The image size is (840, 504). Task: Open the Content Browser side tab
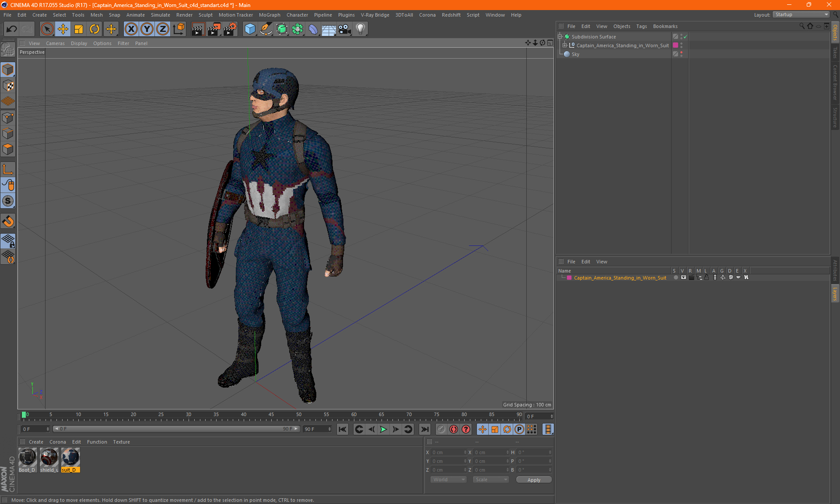pyautogui.click(x=835, y=82)
